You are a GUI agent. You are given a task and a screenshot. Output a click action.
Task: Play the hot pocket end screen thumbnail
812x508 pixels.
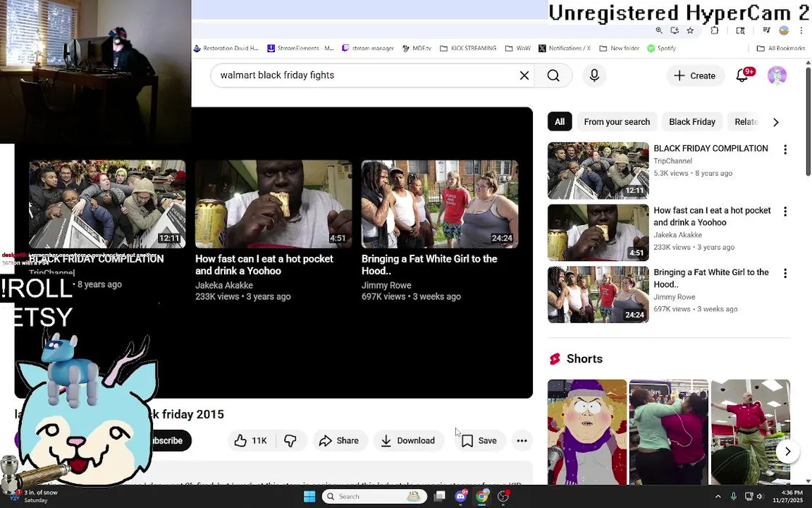coord(273,204)
